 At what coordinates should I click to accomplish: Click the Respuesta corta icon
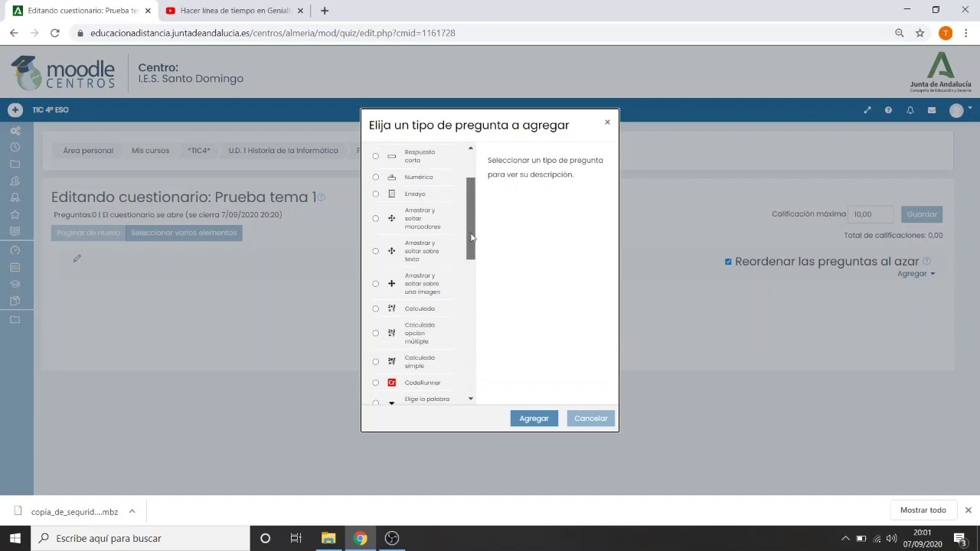pos(391,156)
